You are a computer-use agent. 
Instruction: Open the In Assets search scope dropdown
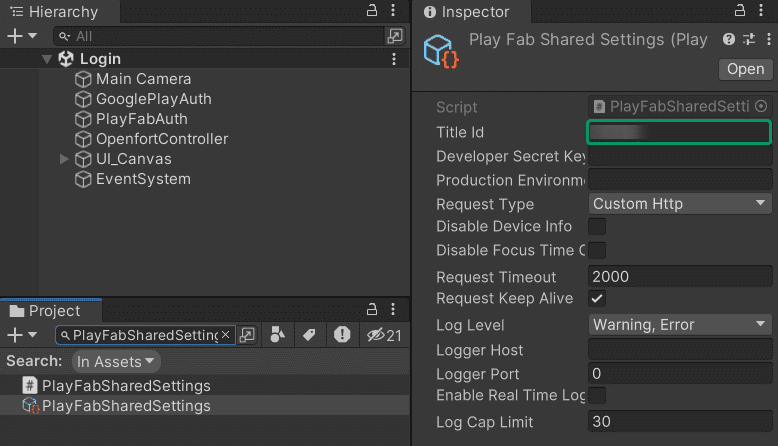click(116, 362)
